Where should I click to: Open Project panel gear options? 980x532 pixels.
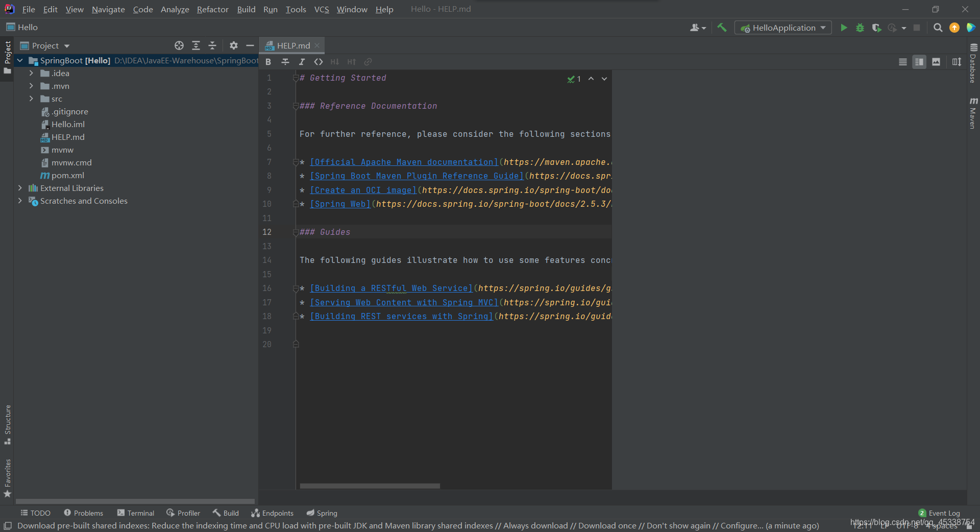(x=234, y=45)
